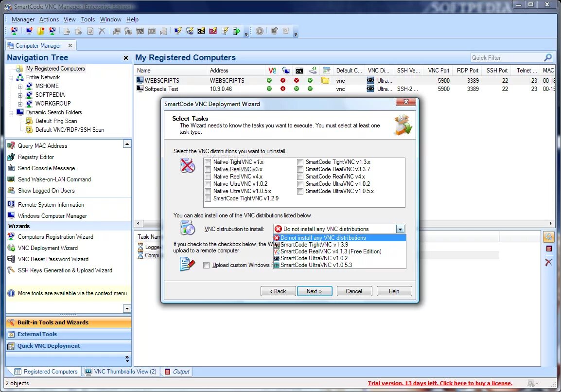Click the gear icon in task panel

pyautogui.click(x=548, y=237)
